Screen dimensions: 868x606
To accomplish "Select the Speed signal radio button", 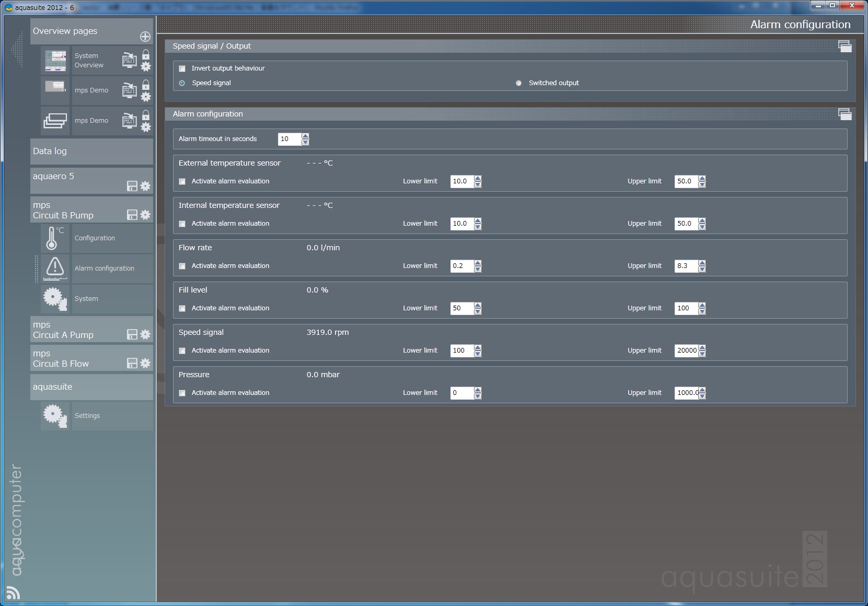I will pyautogui.click(x=182, y=83).
